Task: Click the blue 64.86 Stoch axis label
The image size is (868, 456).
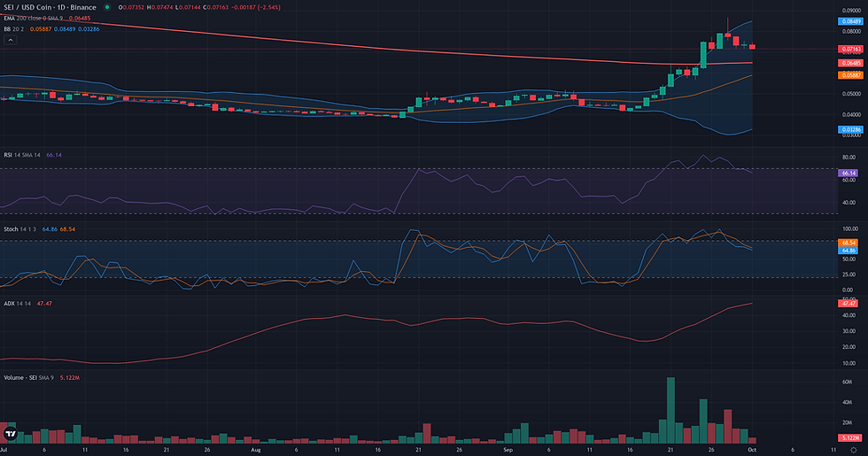Action: tap(849, 251)
